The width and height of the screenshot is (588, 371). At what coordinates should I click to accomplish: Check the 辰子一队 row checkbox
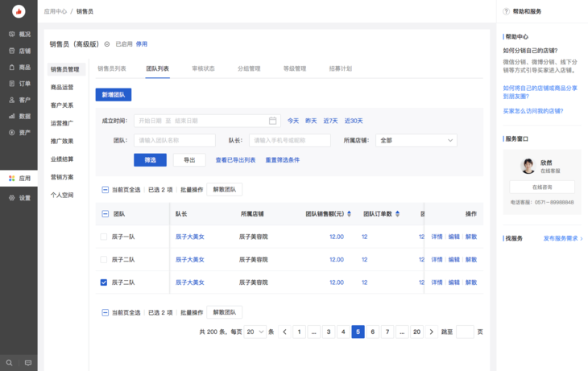[x=104, y=237]
